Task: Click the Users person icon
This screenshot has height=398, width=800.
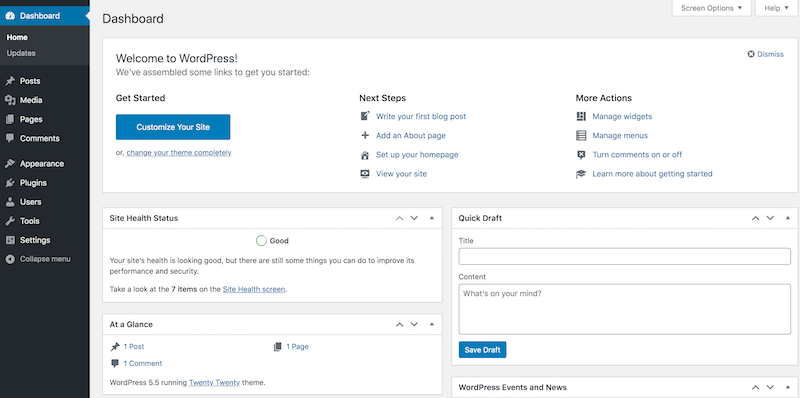Action: tap(10, 202)
